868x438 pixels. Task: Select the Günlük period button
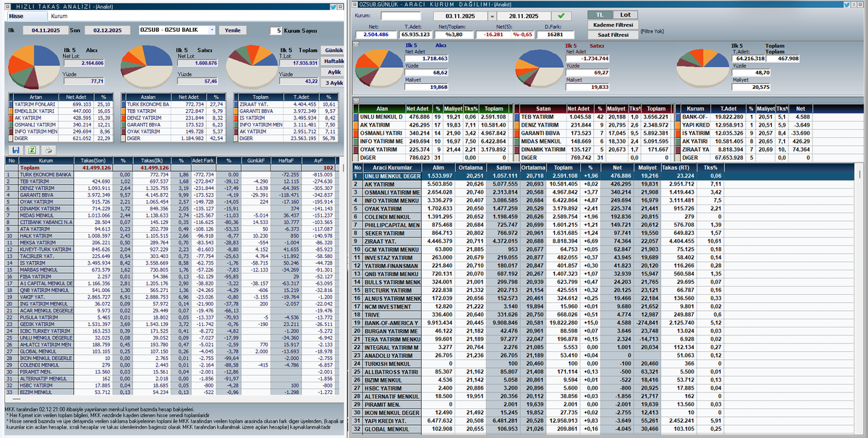pos(333,49)
